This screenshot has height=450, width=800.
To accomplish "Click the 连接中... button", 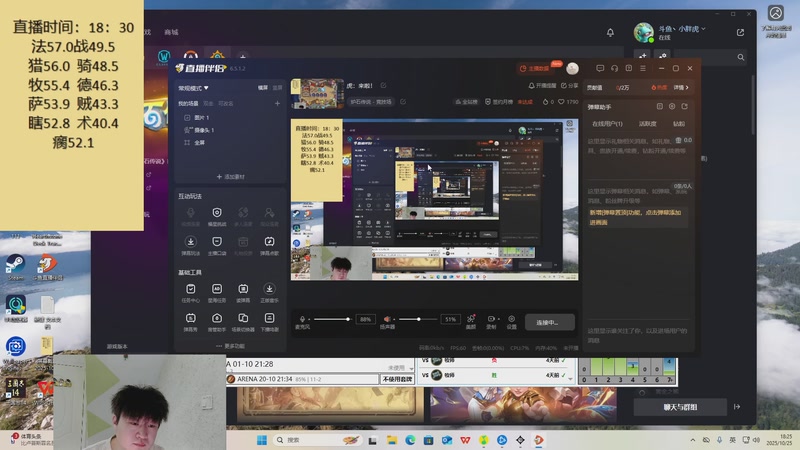I will point(549,322).
